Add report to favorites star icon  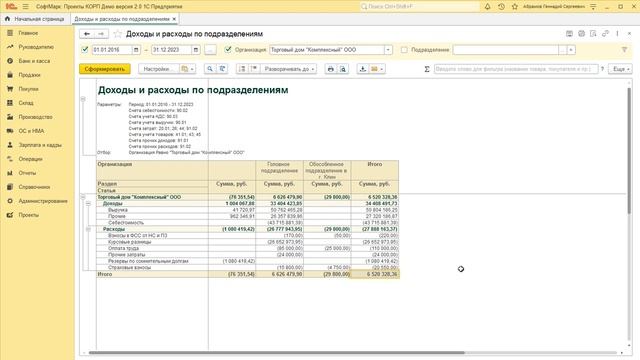118,34
